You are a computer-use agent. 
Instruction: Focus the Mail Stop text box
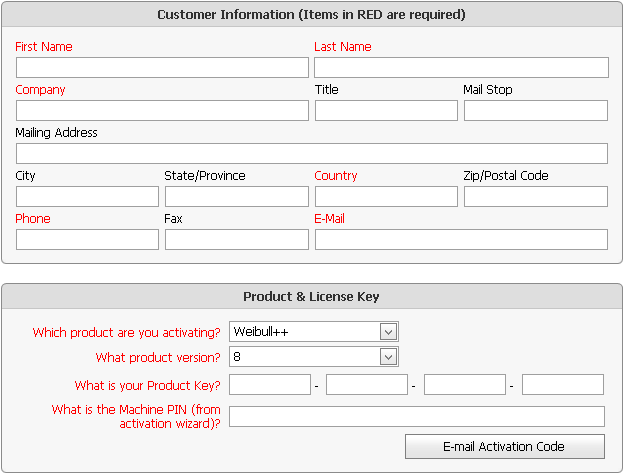pos(535,111)
